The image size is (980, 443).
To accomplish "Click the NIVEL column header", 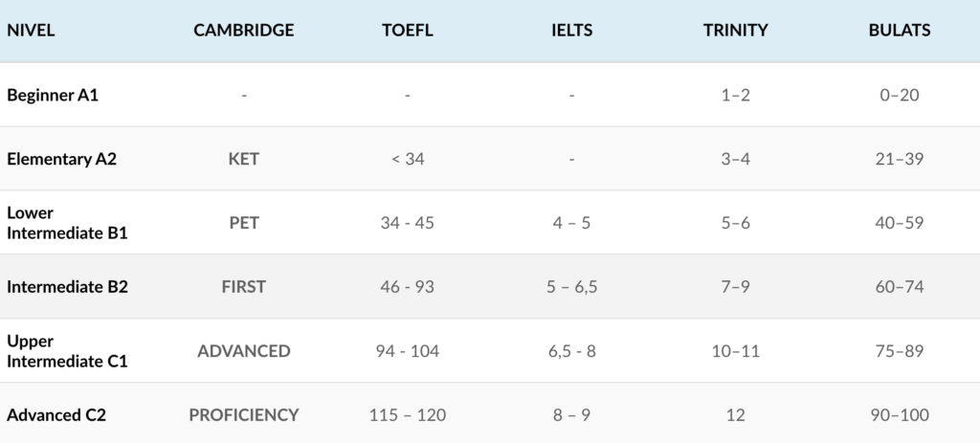I will pos(32,31).
